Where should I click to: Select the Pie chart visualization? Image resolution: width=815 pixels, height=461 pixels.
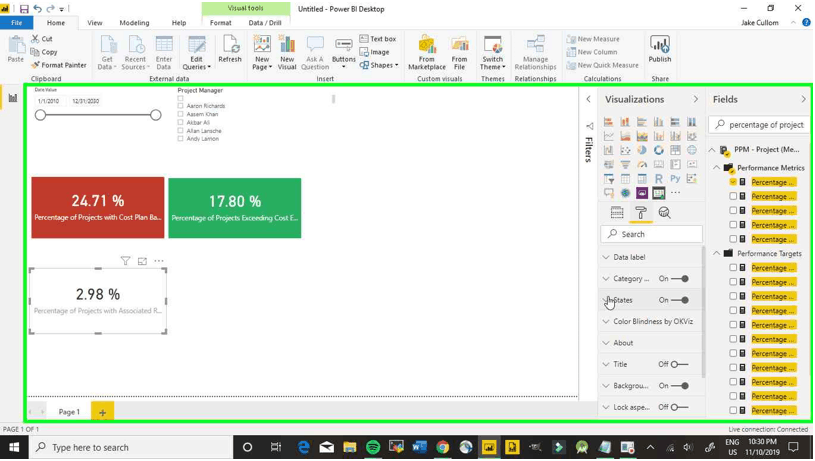point(642,150)
